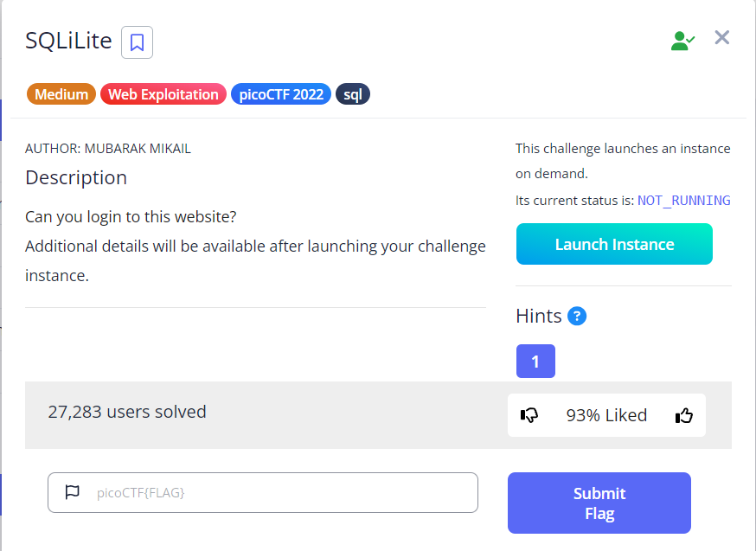The image size is (756, 551).
Task: Click inside the picoCTF{FLAG} input field
Action: click(259, 492)
